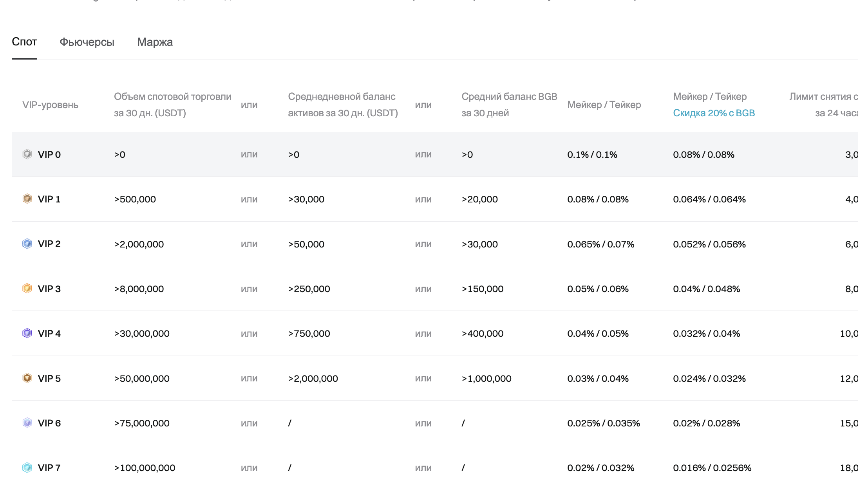Open the Скидка 20% с BGB link

pos(714,113)
